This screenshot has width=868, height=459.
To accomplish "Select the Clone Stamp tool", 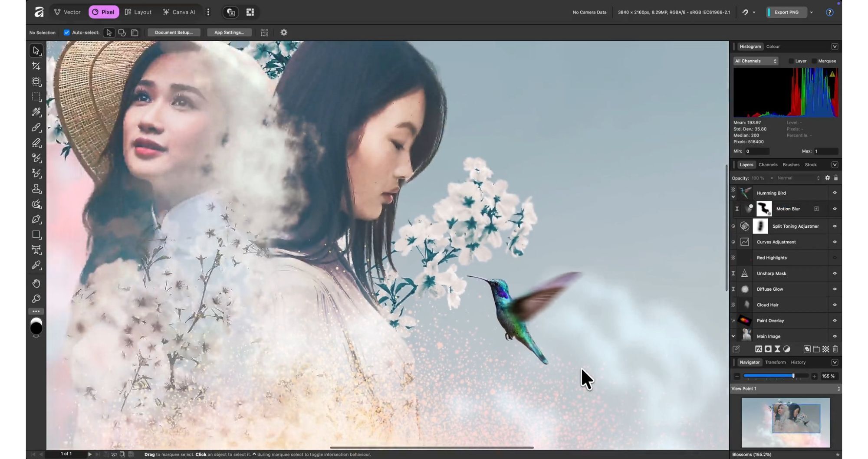I will coord(36,189).
